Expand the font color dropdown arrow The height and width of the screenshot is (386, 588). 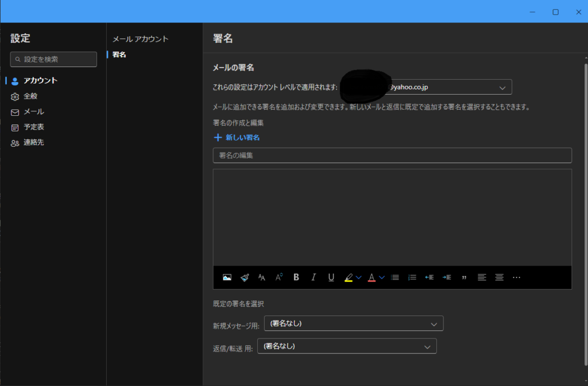click(382, 278)
